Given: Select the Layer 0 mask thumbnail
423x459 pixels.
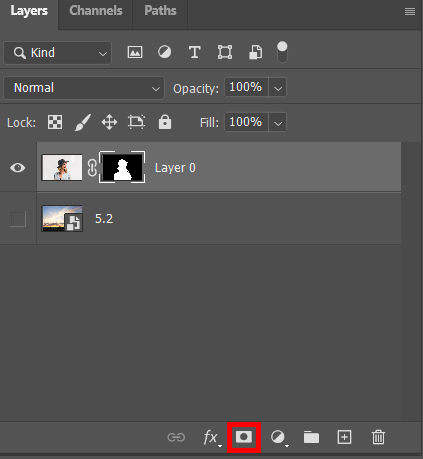Looking at the screenshot, I should coord(122,167).
